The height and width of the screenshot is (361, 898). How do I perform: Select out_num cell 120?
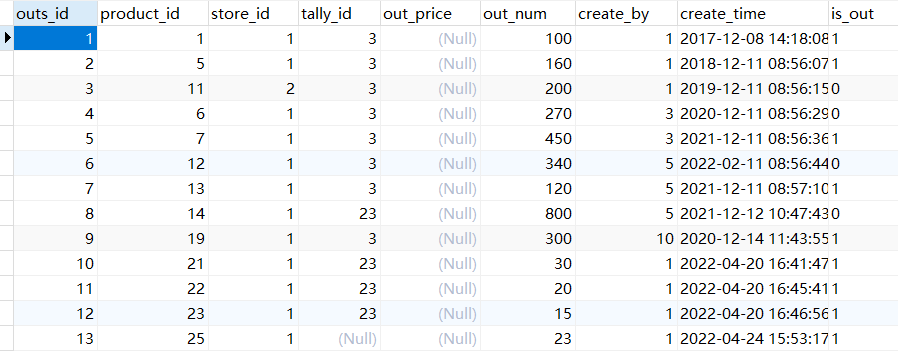527,189
